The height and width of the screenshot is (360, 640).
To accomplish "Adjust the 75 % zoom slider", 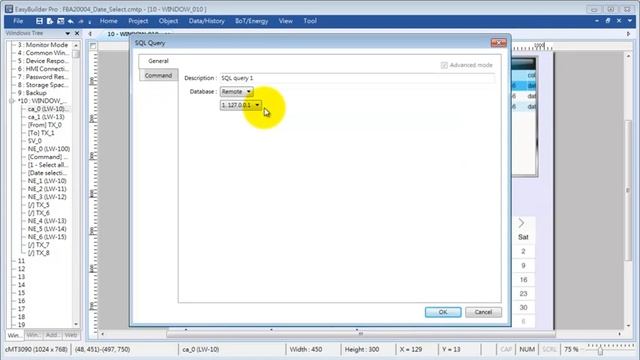I will click(x=600, y=351).
